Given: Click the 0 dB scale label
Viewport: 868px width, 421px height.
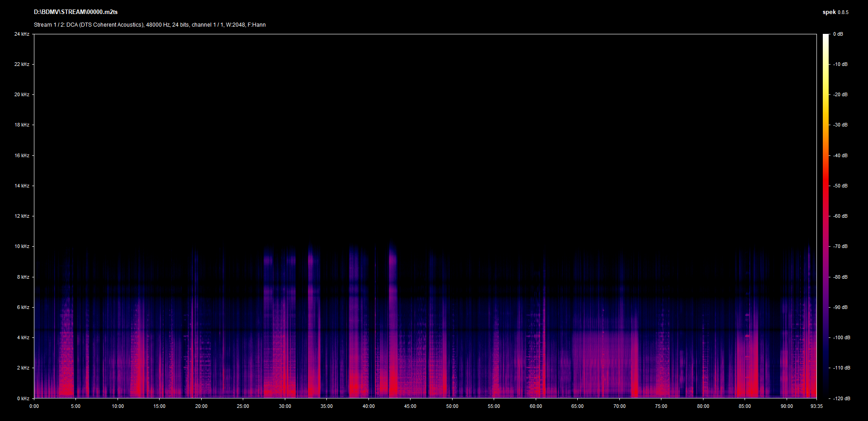Looking at the screenshot, I should pyautogui.click(x=838, y=34).
